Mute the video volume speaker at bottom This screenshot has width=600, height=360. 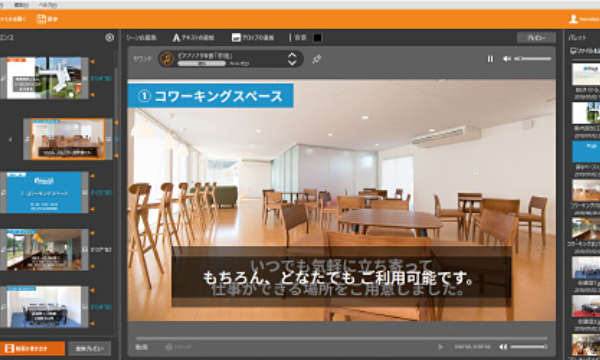click(503, 347)
